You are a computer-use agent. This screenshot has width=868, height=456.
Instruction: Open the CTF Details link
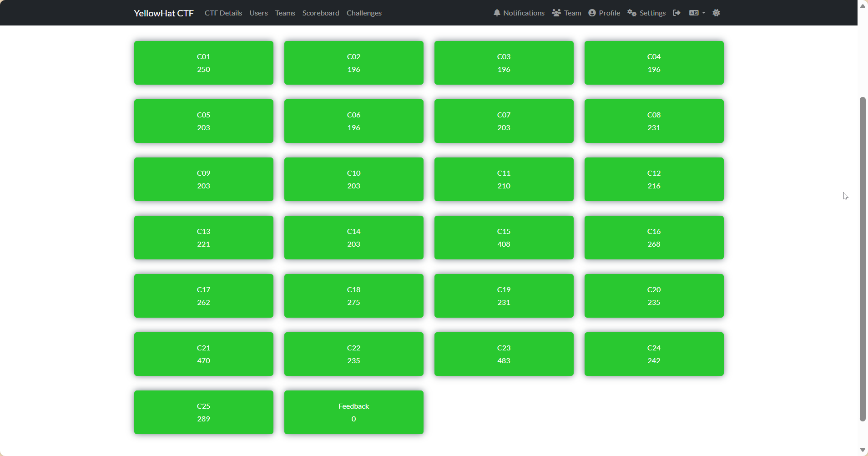pos(223,13)
